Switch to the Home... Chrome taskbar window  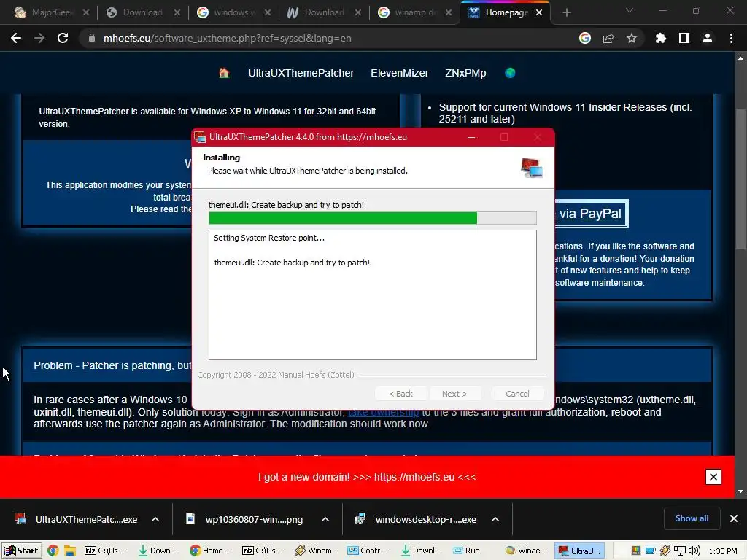[x=209, y=551]
